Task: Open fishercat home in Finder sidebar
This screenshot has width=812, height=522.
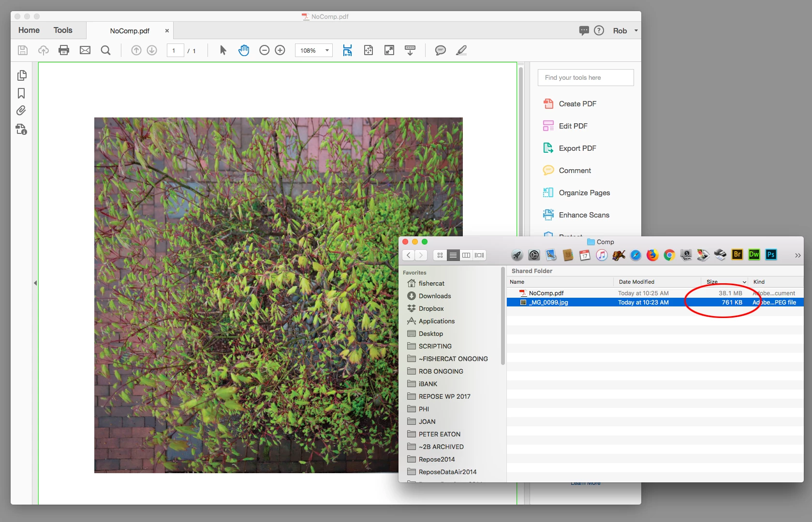Action: (426, 283)
